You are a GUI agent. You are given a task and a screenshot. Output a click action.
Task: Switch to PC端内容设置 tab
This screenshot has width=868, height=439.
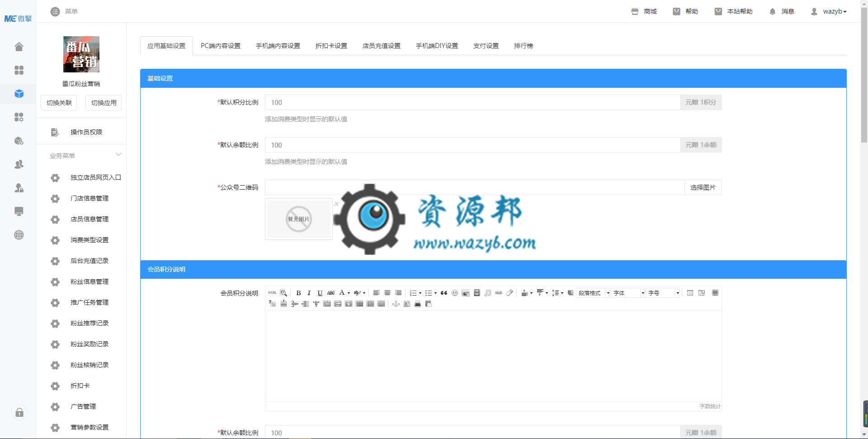coord(221,46)
